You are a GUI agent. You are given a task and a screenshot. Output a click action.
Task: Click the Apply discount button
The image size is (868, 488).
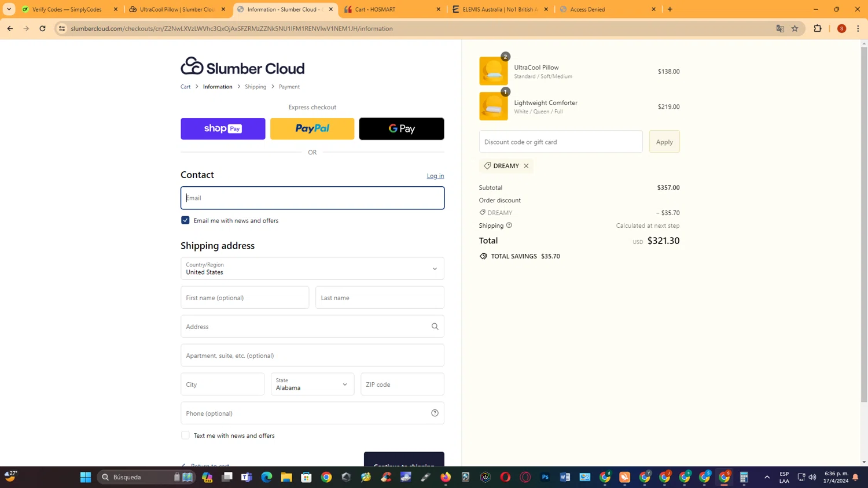click(x=664, y=142)
